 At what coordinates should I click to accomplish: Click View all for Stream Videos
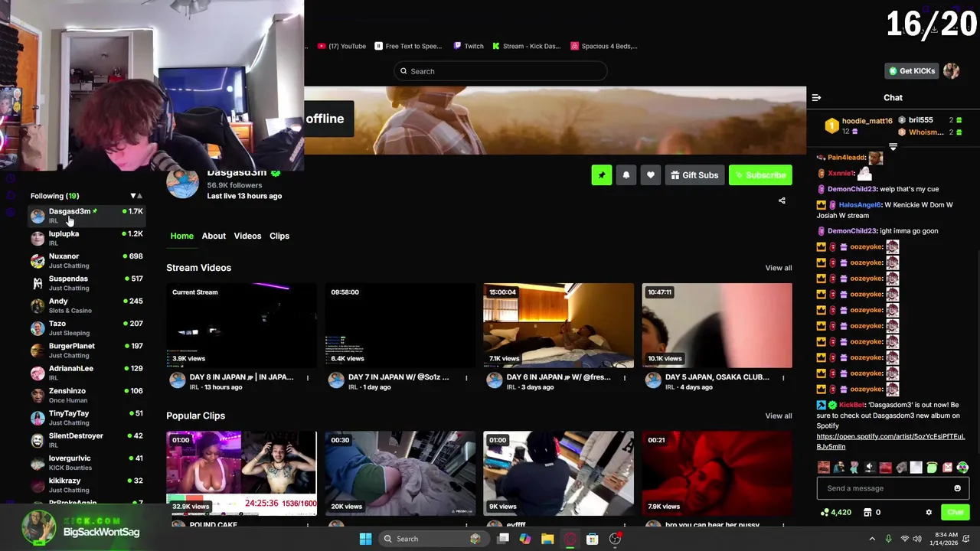(778, 268)
